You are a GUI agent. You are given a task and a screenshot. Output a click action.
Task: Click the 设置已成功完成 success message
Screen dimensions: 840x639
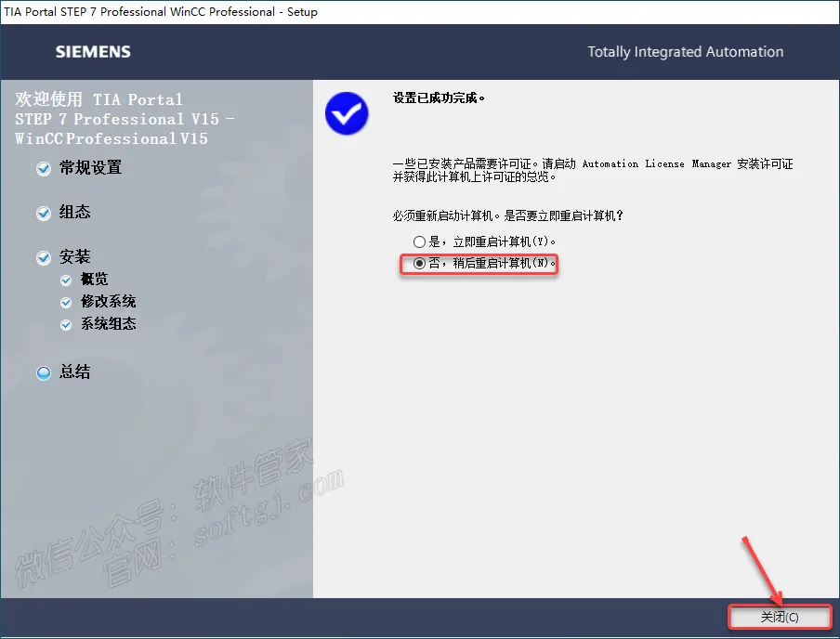(x=439, y=98)
